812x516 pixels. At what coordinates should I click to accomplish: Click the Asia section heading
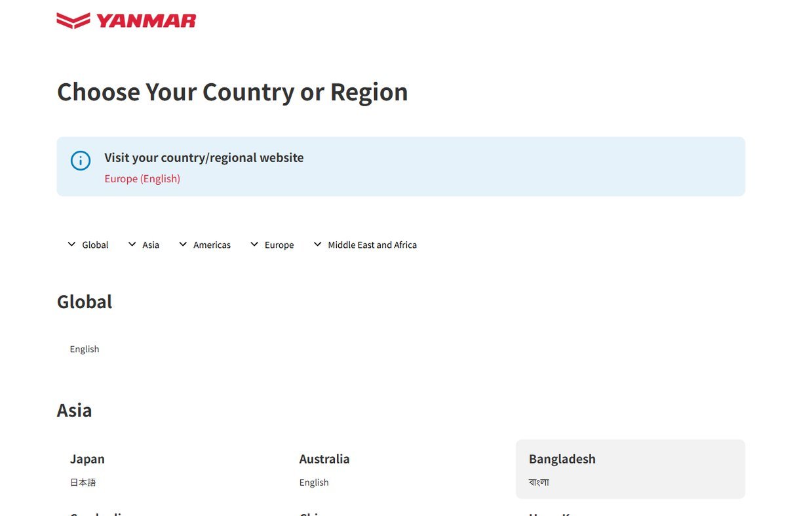point(74,410)
